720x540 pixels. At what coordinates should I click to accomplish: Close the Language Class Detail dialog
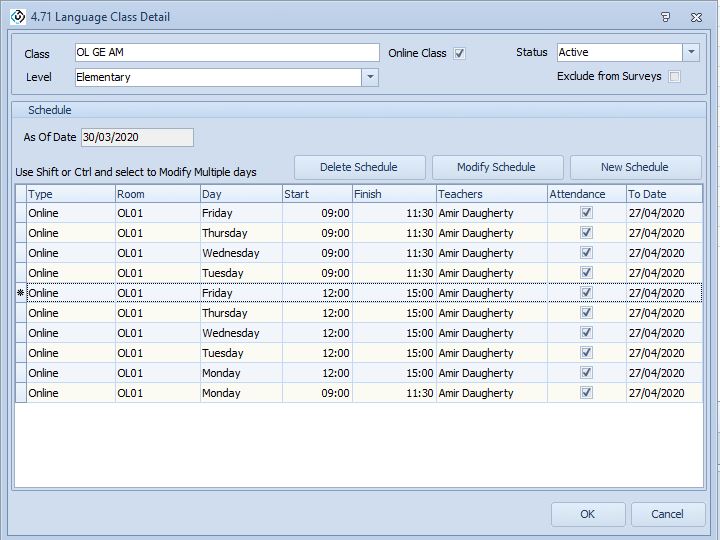(x=696, y=17)
